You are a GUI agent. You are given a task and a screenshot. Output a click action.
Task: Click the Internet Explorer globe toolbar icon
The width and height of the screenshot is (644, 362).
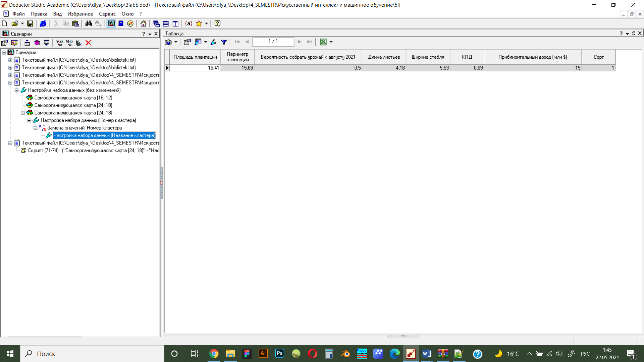(x=43, y=23)
